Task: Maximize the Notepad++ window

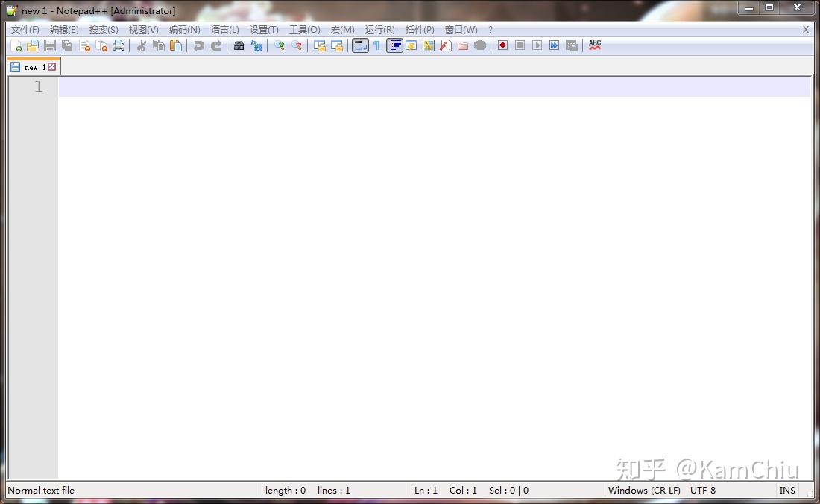Action: click(x=769, y=8)
